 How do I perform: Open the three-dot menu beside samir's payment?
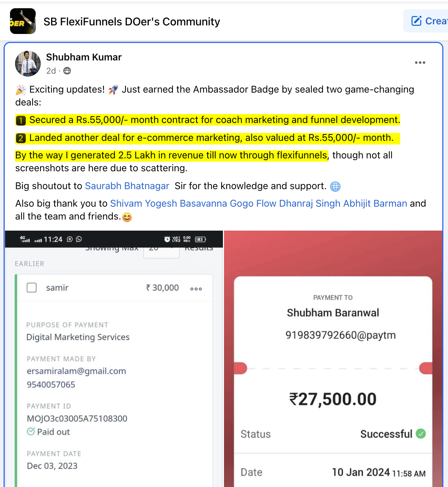point(196,288)
